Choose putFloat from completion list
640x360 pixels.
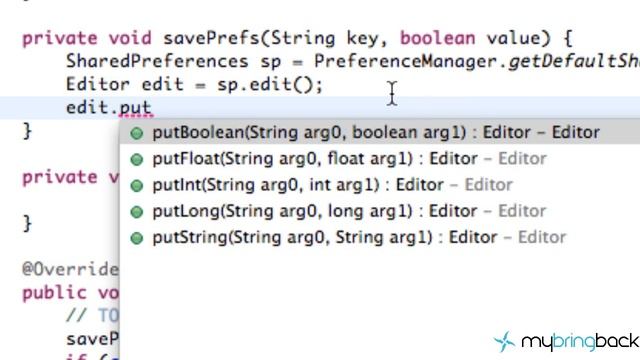380,159
